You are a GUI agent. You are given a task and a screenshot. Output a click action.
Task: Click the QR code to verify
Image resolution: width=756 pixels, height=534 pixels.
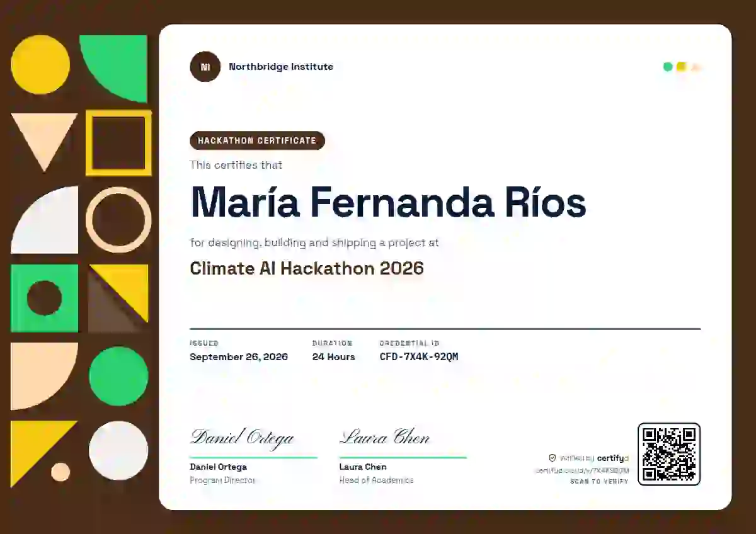click(x=669, y=454)
